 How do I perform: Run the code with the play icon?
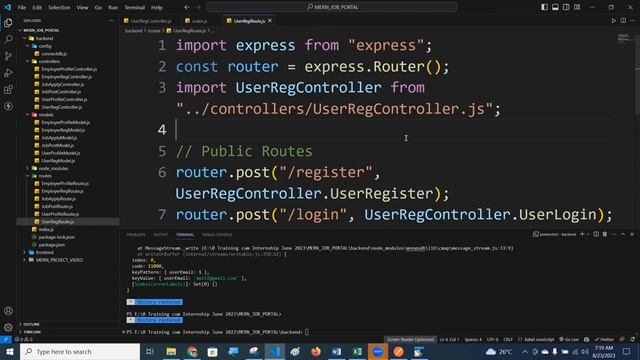point(613,20)
